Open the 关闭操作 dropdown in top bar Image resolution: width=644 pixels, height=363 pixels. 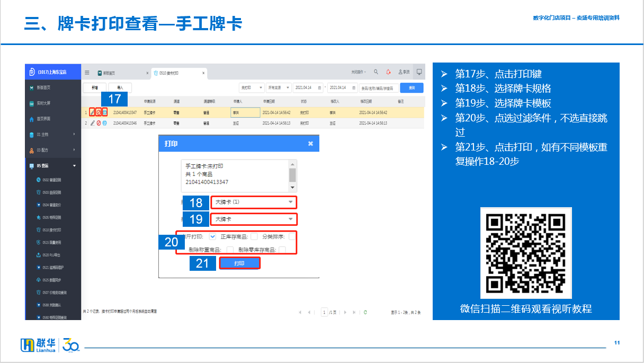pyautogui.click(x=359, y=72)
